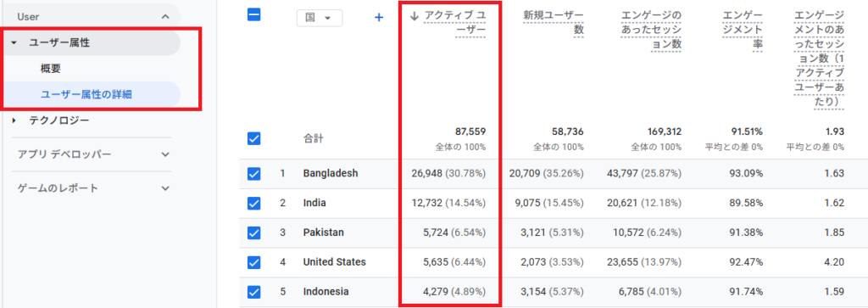Collapse the User section chevron

point(165,17)
